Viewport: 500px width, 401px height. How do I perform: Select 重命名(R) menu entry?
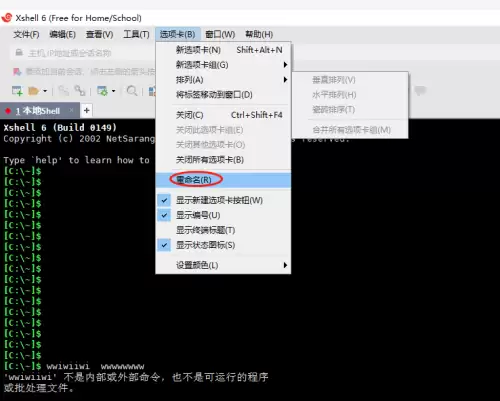point(223,180)
